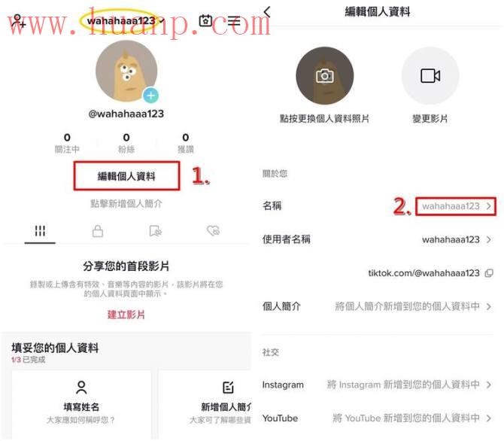
Task: Open the calendar star icon
Action: [205, 21]
